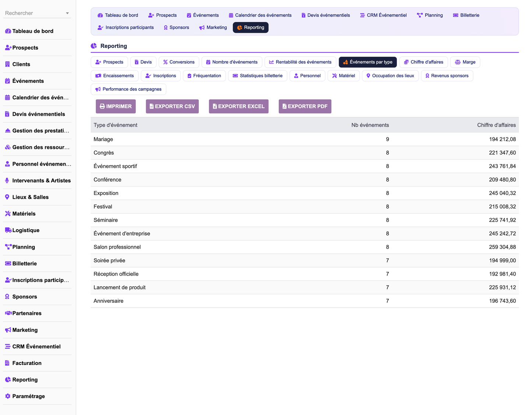532x415 pixels.
Task: Open Calendrier des événements in top navigation
Action: [260, 15]
